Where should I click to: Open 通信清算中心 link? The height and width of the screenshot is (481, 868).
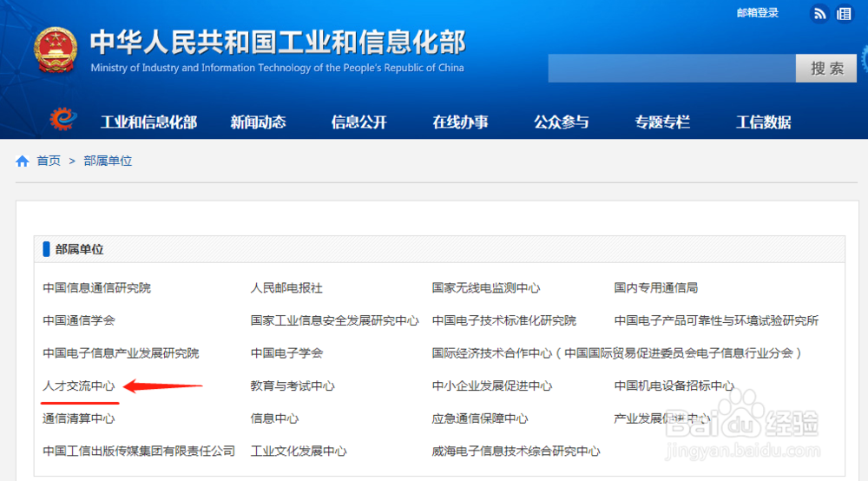[79, 418]
